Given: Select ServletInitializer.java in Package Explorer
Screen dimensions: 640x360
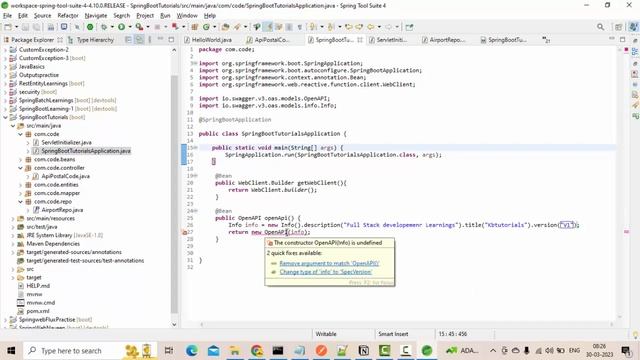Looking at the screenshot, I should point(66,142).
